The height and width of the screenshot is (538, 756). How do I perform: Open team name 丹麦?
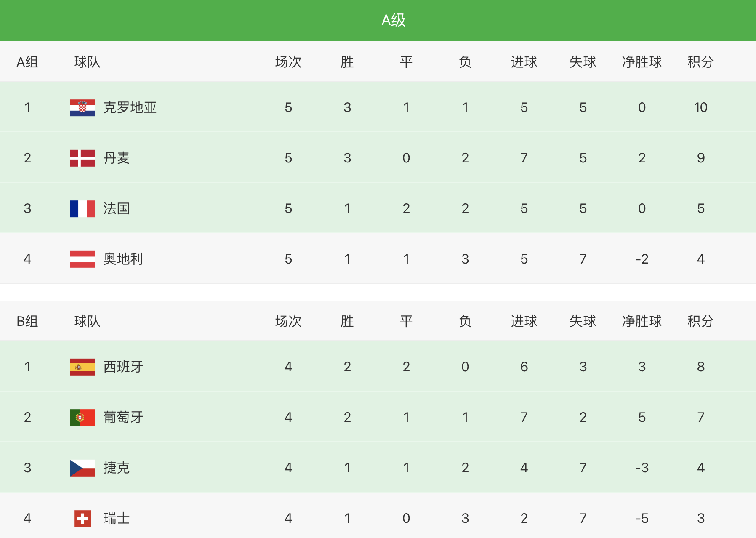[x=116, y=158]
